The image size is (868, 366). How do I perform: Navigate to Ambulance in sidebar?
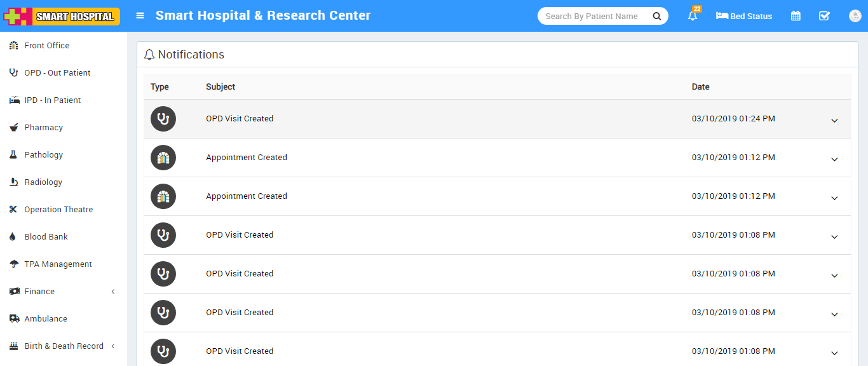(x=46, y=319)
